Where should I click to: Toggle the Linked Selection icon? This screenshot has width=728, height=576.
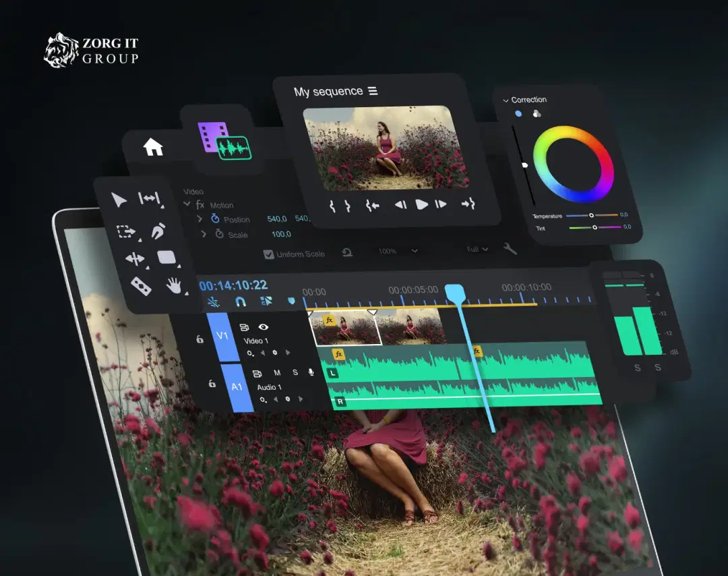pyautogui.click(x=266, y=301)
